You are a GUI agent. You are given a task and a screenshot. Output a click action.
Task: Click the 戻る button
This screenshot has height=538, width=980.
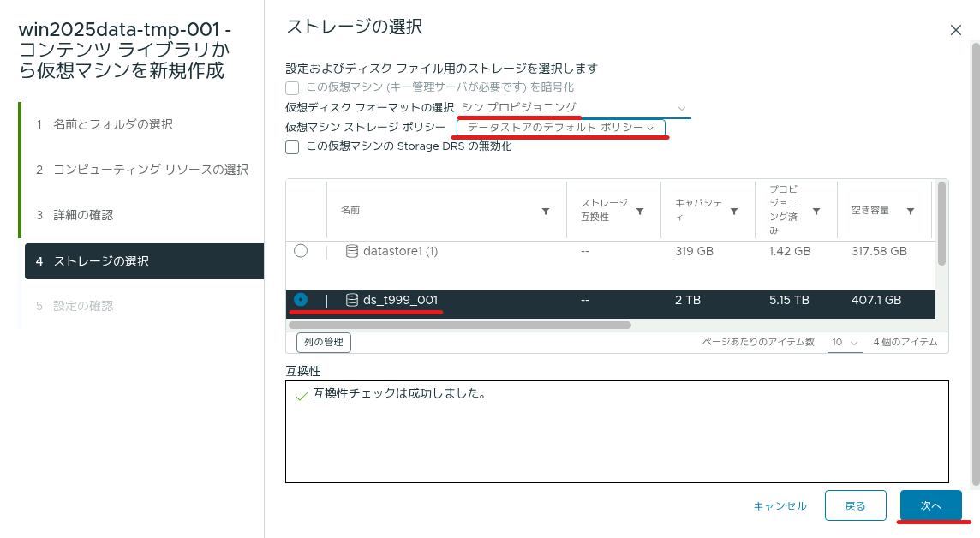point(855,505)
